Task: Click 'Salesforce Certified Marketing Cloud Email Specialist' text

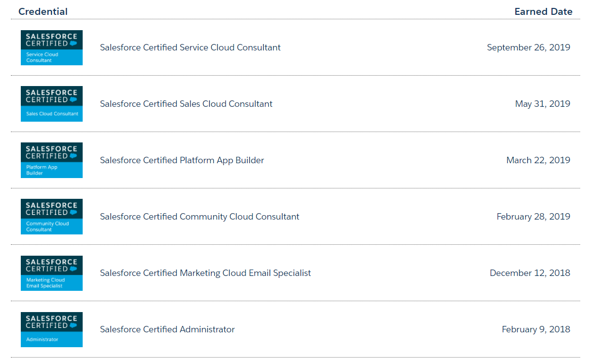Action: [x=205, y=273]
